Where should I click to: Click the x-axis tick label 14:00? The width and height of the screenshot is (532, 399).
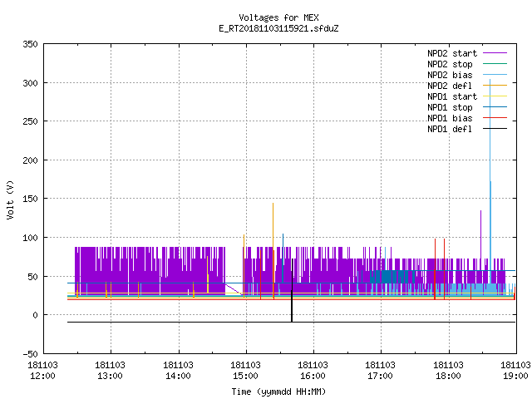tap(178, 377)
